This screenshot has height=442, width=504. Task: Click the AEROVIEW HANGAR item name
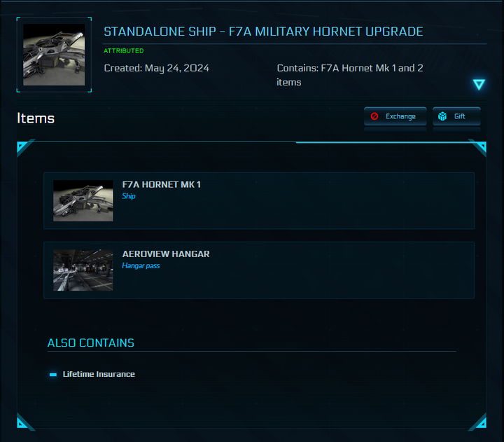click(x=166, y=254)
